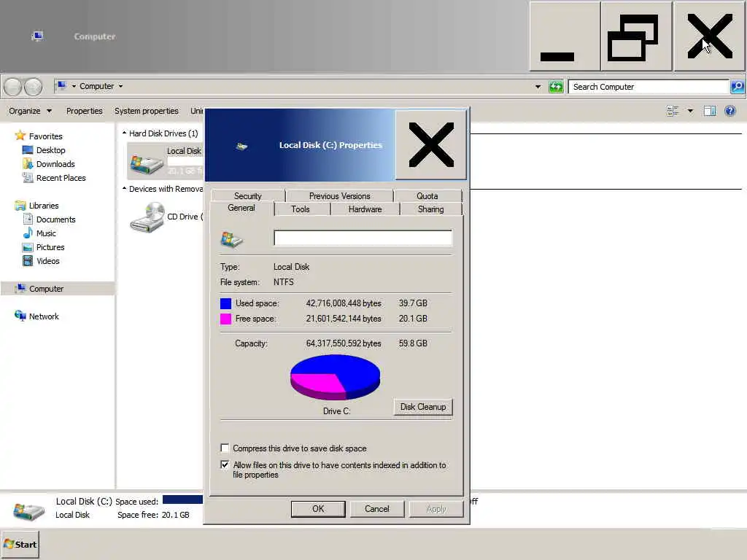Open the view options dropdown arrow
Viewport: 747px width, 560px height.
pos(690,111)
